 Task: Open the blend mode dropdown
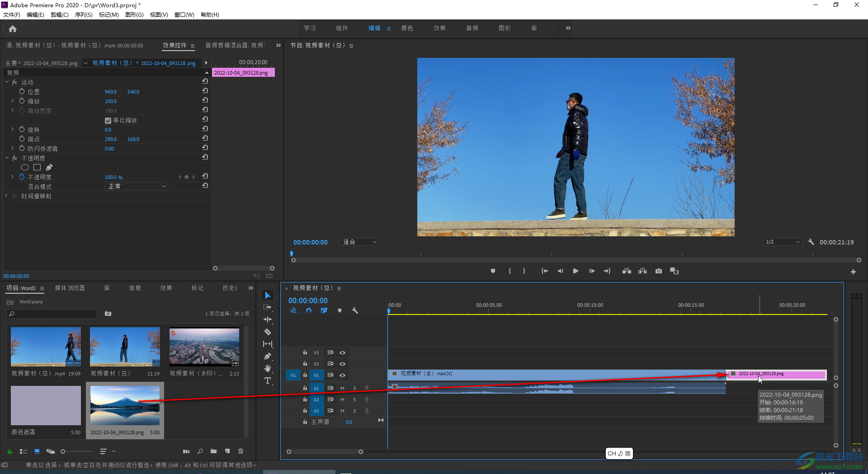click(x=137, y=187)
